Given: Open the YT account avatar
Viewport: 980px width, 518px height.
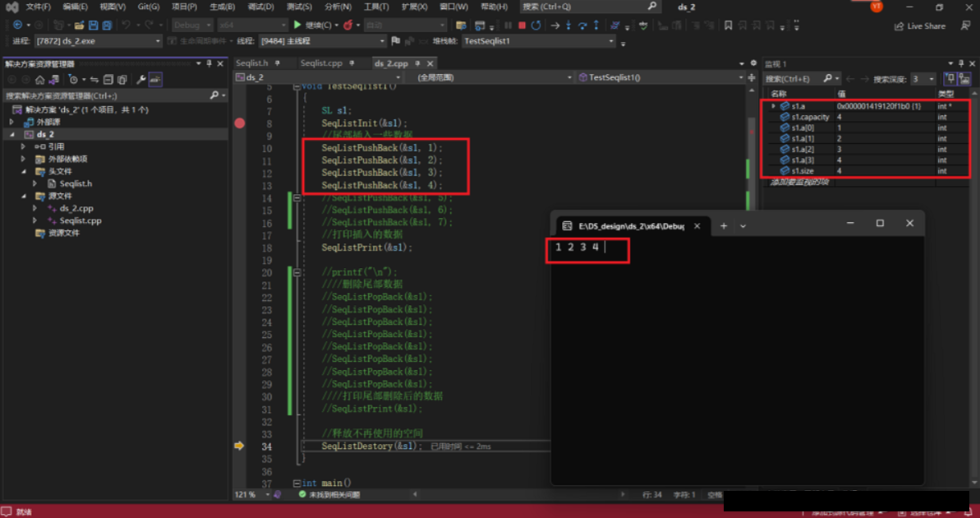Looking at the screenshot, I should pyautogui.click(x=876, y=7).
